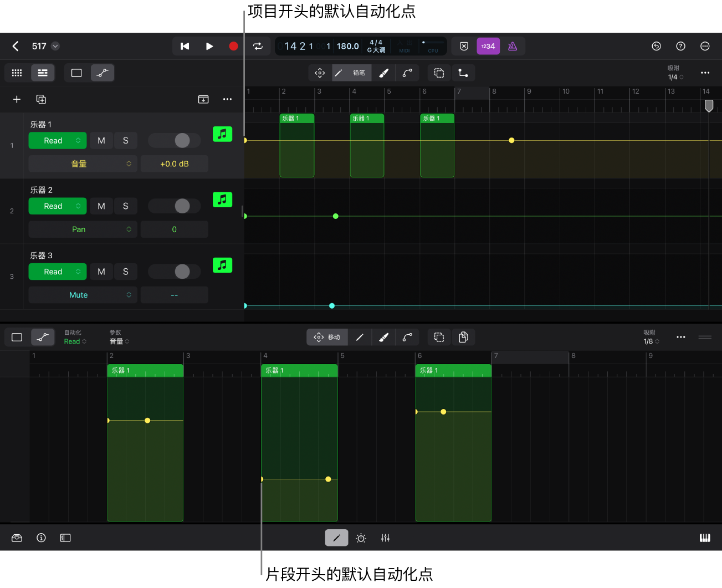Select the tracks view icon
Screen dimensions: 722x588
pos(43,73)
